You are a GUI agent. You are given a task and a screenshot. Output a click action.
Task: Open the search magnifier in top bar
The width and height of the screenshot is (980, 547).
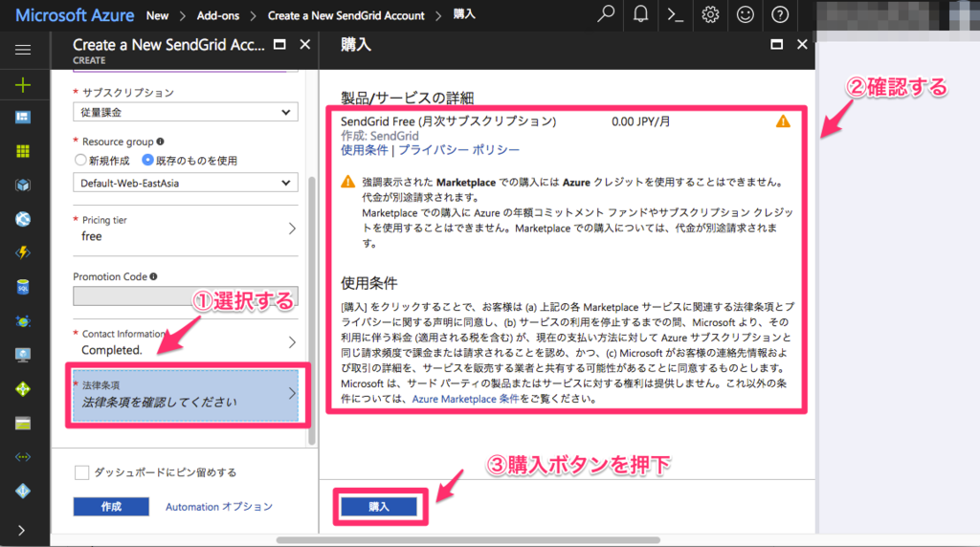click(x=605, y=14)
